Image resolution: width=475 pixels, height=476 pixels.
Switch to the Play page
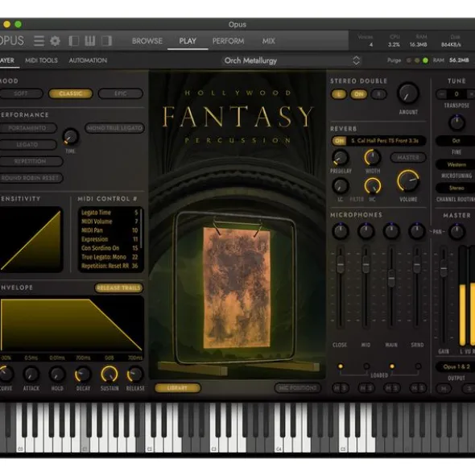tap(188, 41)
